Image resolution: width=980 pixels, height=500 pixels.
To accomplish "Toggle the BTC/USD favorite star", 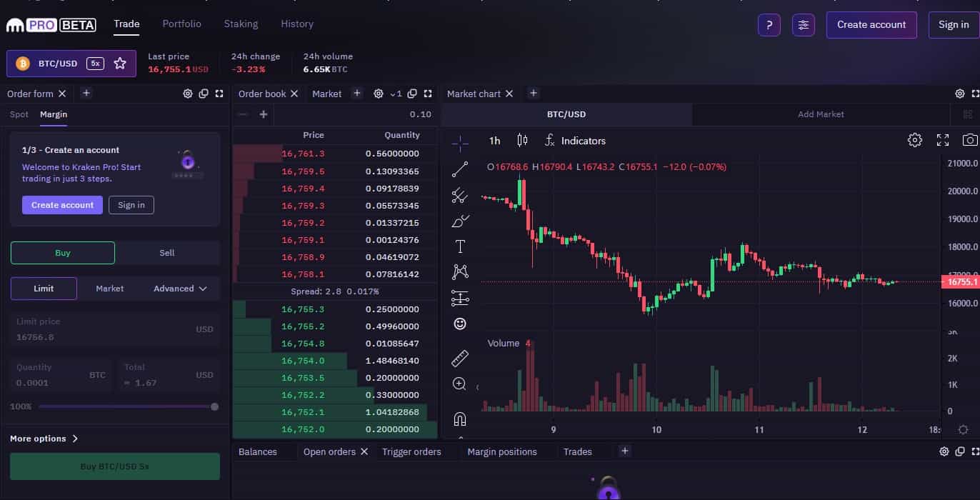I will 119,64.
